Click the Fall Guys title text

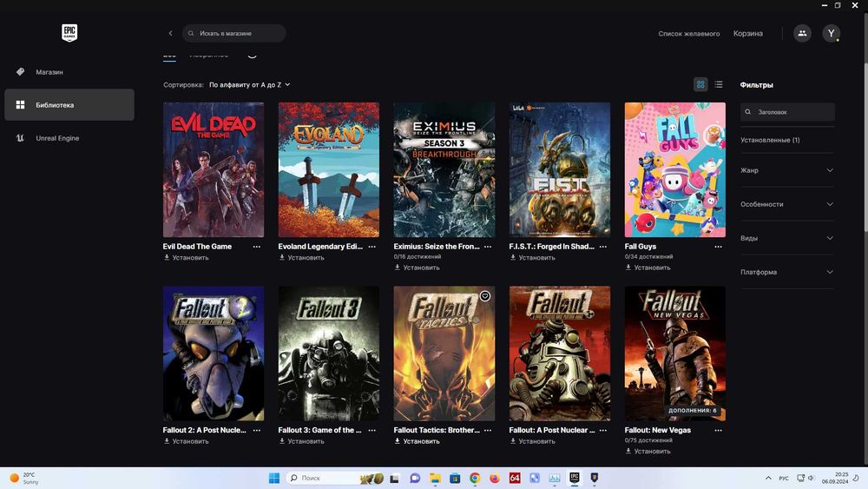[641, 247]
